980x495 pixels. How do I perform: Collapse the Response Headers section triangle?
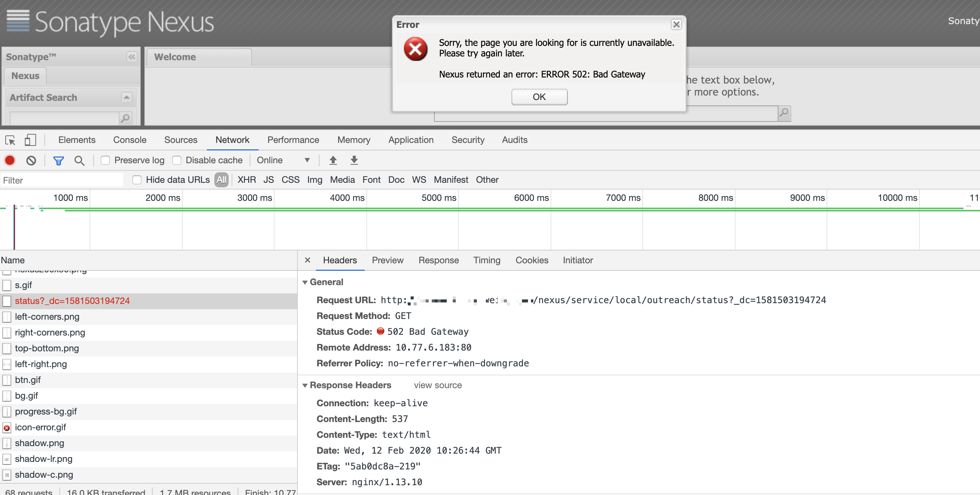tap(305, 386)
